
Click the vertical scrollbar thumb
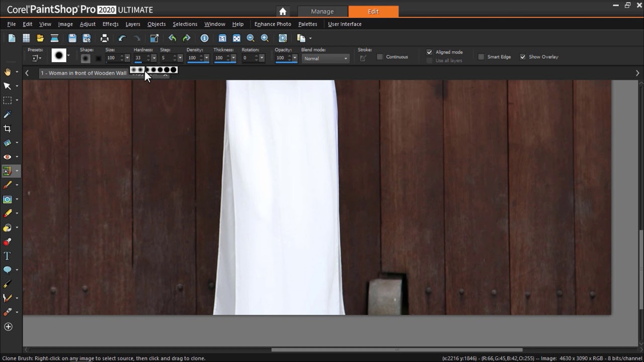(640, 269)
